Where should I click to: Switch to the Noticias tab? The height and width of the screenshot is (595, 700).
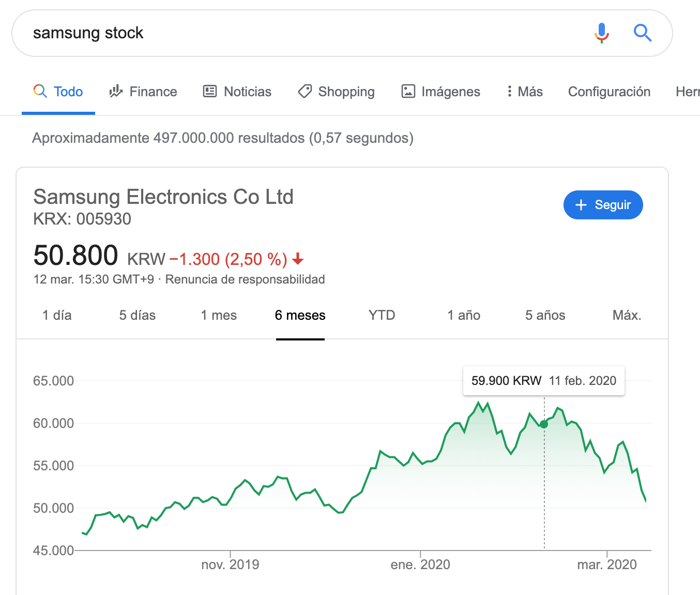tap(237, 92)
